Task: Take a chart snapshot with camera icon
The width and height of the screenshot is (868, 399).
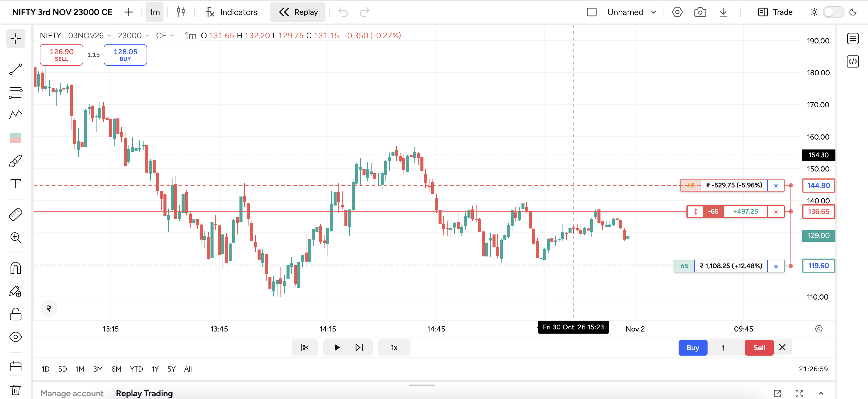Action: (x=700, y=12)
